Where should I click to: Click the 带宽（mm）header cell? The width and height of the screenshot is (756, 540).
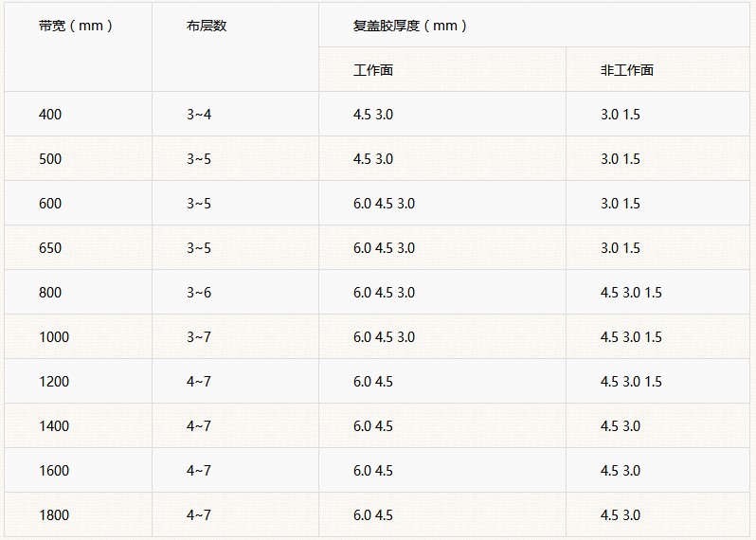tap(78, 46)
